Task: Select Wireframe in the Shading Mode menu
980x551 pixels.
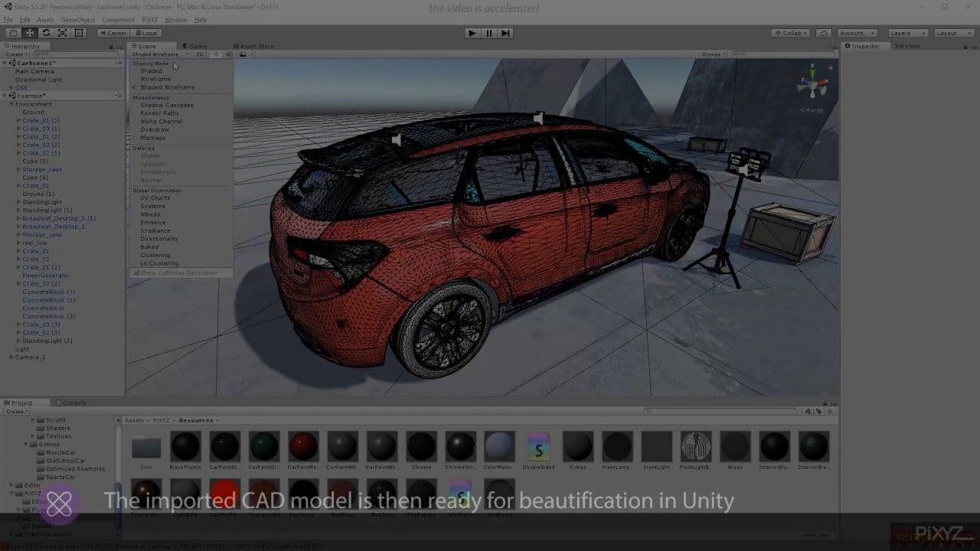Action: (x=156, y=79)
